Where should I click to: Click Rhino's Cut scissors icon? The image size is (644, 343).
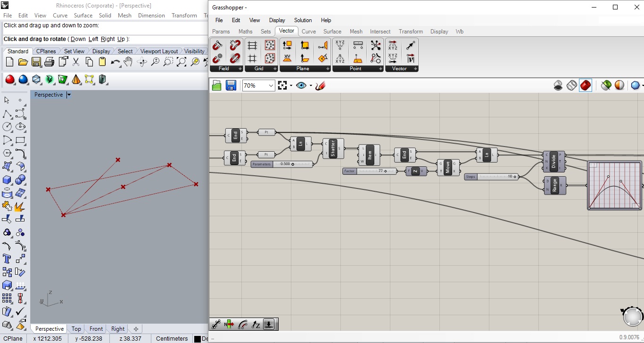pyautogui.click(x=76, y=62)
